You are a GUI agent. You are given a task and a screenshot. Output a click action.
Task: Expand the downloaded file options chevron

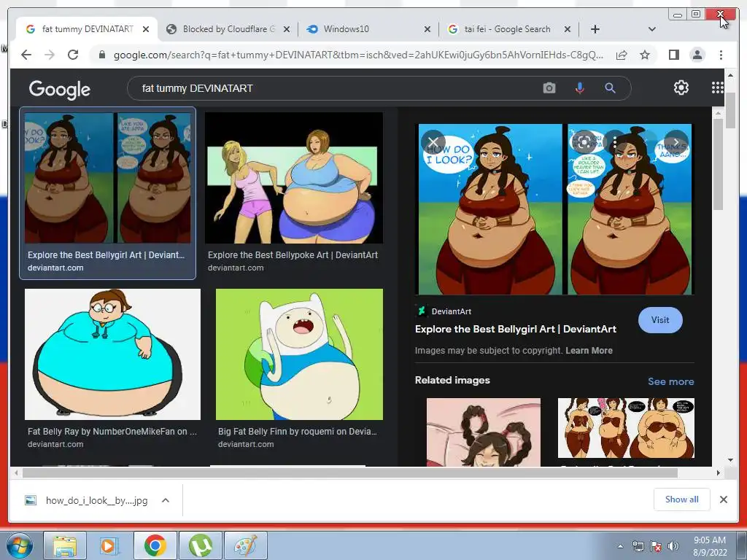coord(166,500)
